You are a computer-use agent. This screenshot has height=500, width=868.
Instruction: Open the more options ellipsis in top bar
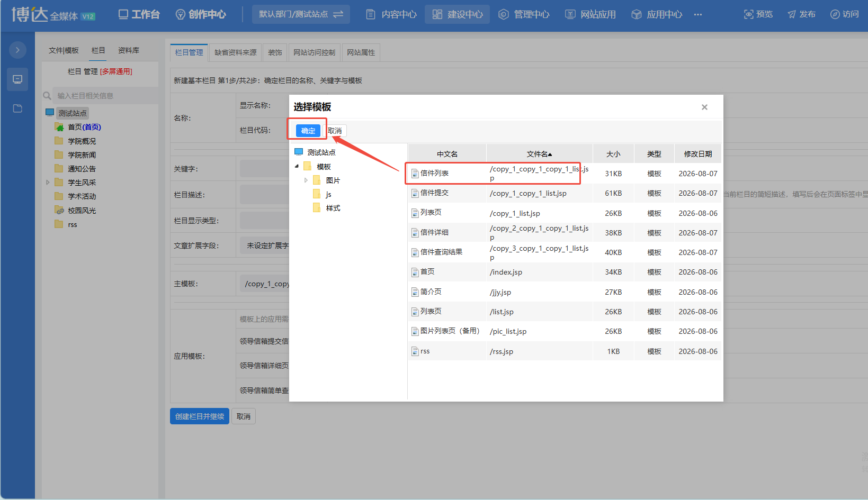point(698,14)
